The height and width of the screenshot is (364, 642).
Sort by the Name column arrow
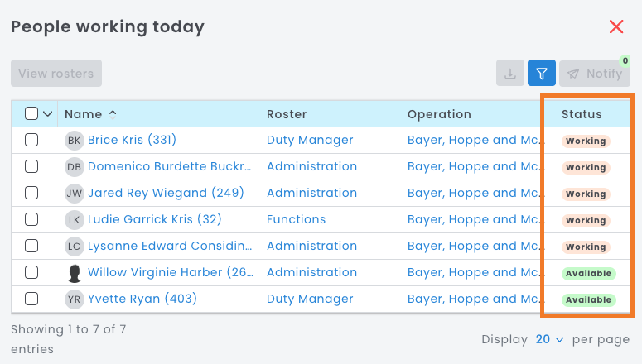click(x=113, y=114)
